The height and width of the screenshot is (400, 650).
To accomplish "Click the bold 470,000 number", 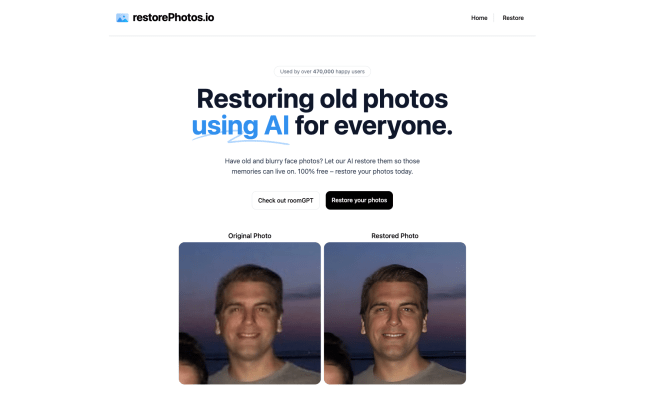I will coord(323,71).
